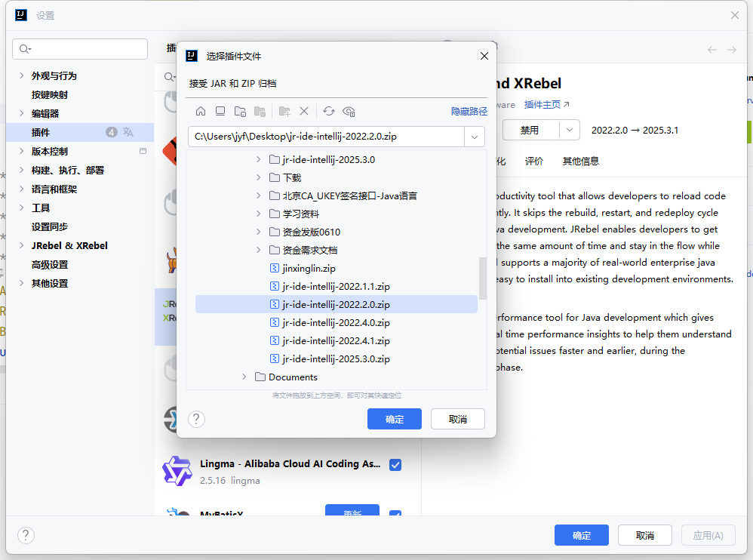753x560 pixels.
Task: Click 取消 in file chooser dialog
Action: [x=458, y=420]
